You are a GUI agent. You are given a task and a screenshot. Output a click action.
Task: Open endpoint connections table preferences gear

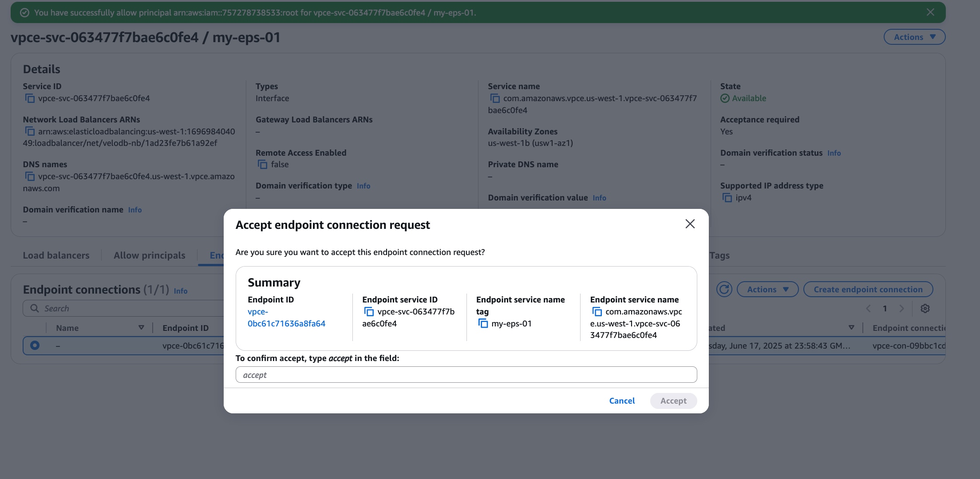point(925,308)
